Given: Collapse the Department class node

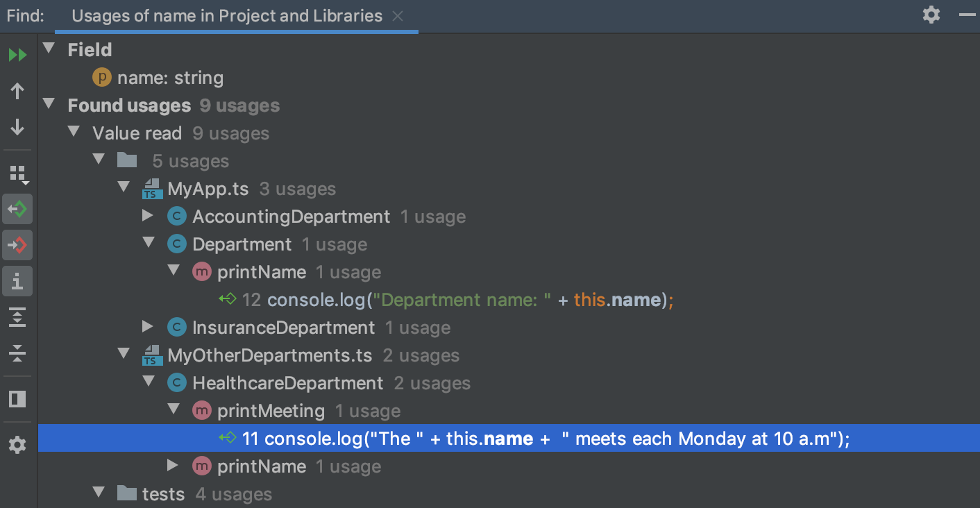Looking at the screenshot, I should click(148, 243).
